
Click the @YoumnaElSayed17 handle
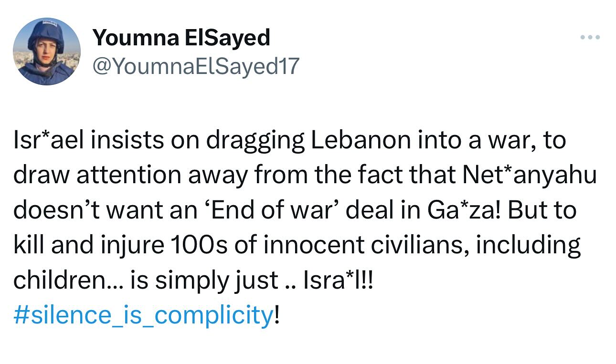point(195,66)
